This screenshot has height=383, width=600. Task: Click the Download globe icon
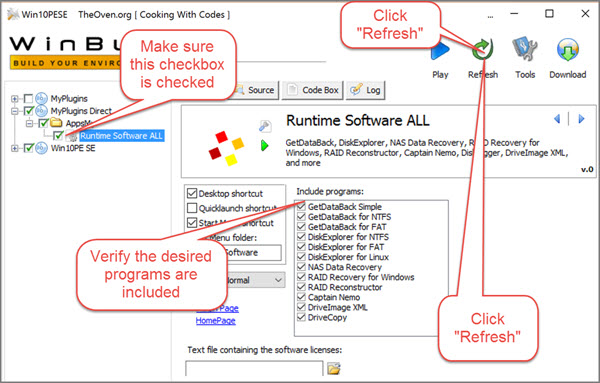(x=567, y=50)
